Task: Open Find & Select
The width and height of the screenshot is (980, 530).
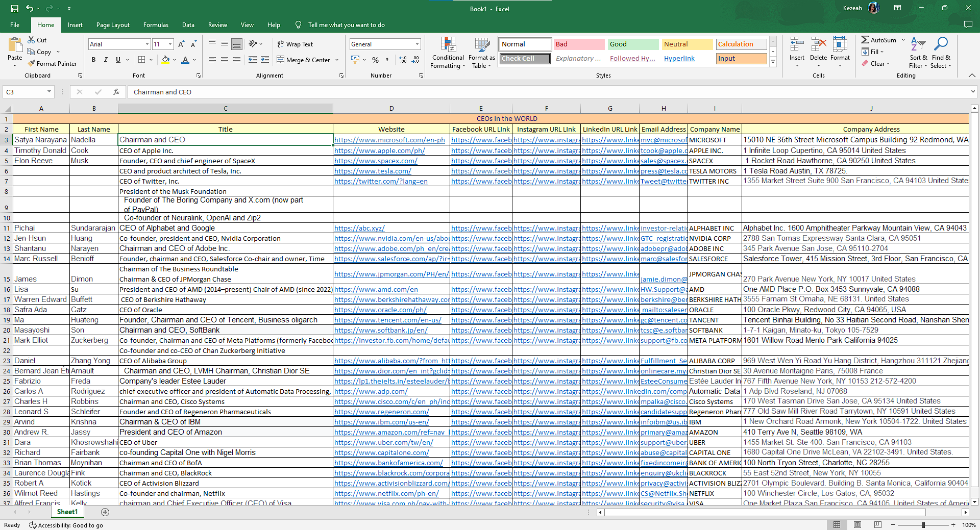Action: [941, 53]
